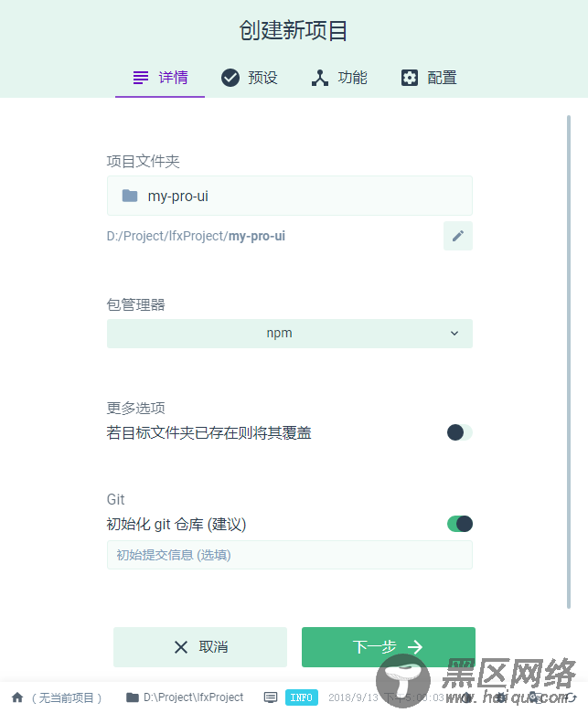588x713 pixels.
Task: Click the check circle icon beside 预设
Action: tap(230, 78)
